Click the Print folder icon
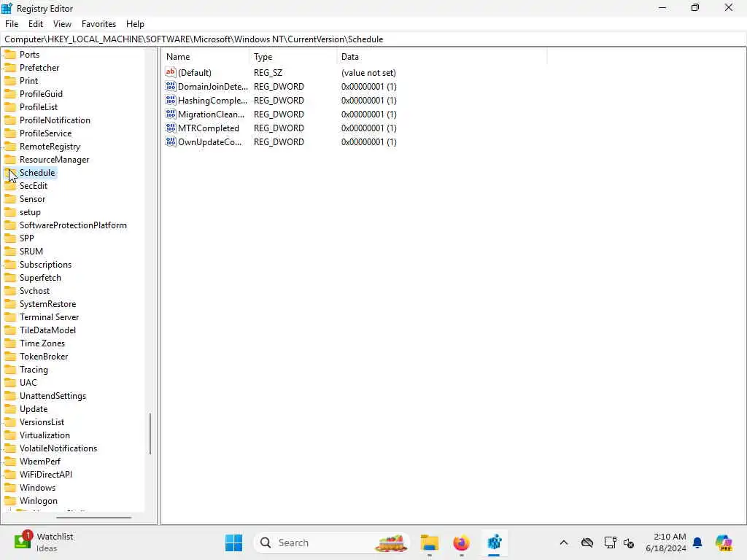 [10, 80]
